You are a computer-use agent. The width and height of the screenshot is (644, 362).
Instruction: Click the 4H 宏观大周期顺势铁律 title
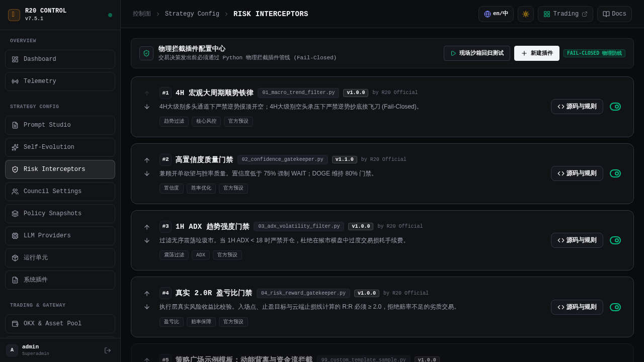tap(214, 93)
